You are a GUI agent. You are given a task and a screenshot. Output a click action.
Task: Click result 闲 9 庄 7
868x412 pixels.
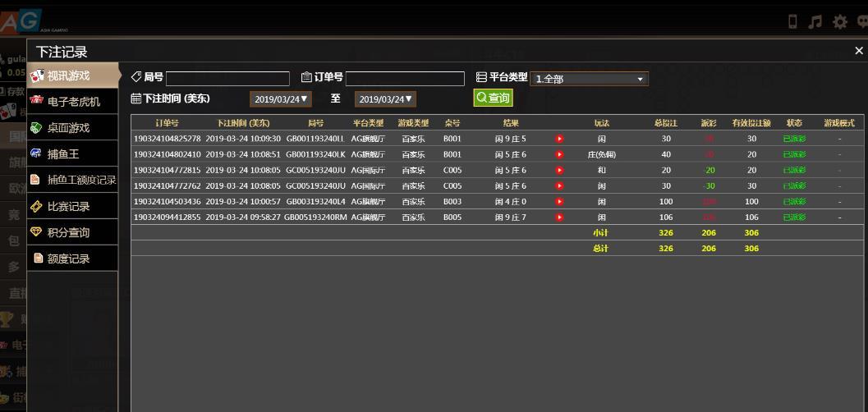(511, 217)
